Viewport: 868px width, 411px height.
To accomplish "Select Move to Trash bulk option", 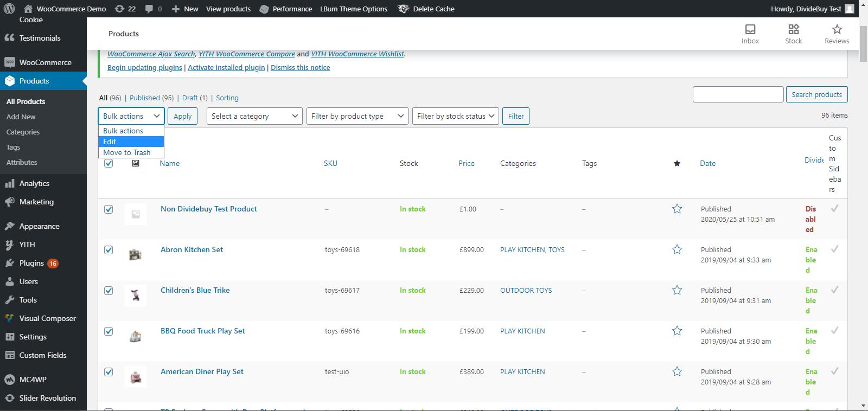I will click(x=131, y=152).
